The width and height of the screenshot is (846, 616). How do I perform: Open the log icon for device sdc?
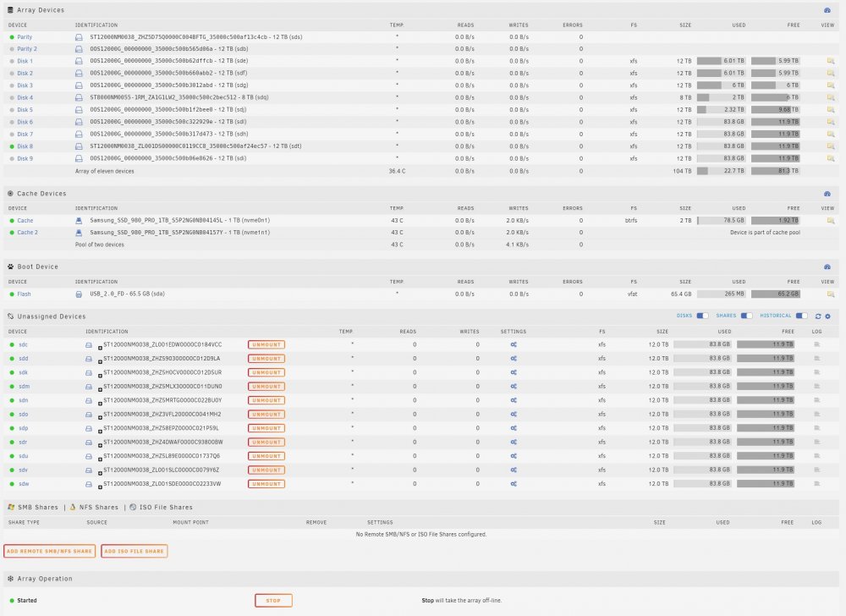click(817, 344)
